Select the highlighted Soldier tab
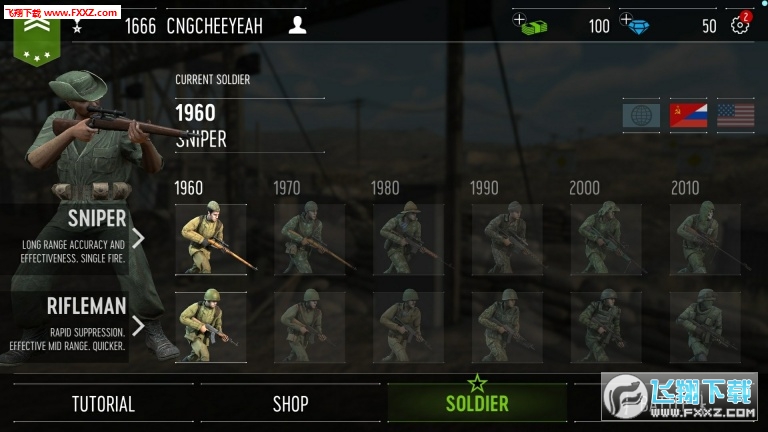The width and height of the screenshot is (768, 432). point(477,403)
